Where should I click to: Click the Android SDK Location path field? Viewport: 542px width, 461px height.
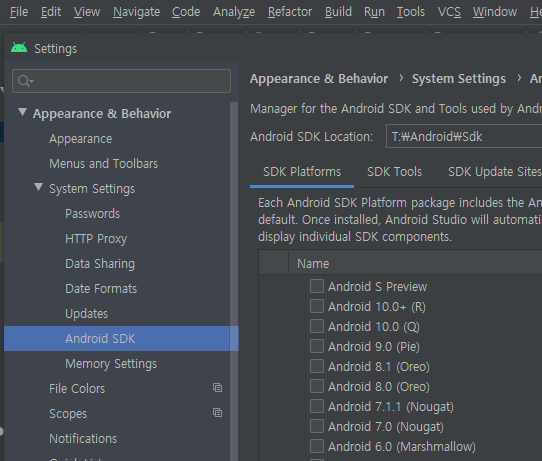[x=464, y=137]
